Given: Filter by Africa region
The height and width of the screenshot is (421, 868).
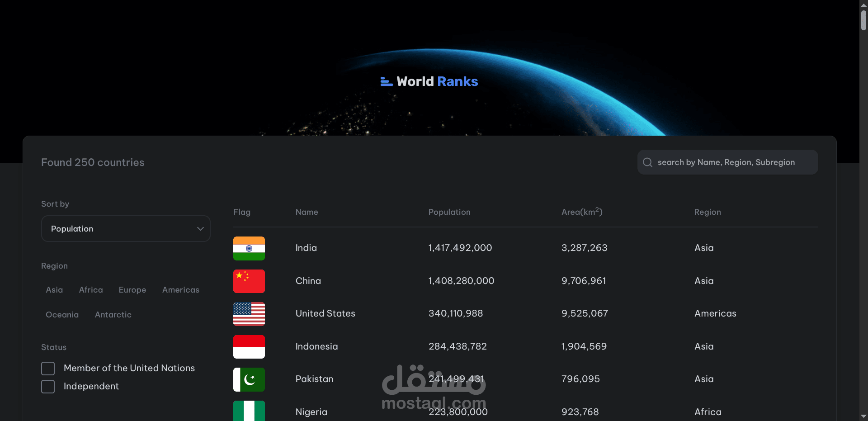Looking at the screenshot, I should click(91, 290).
